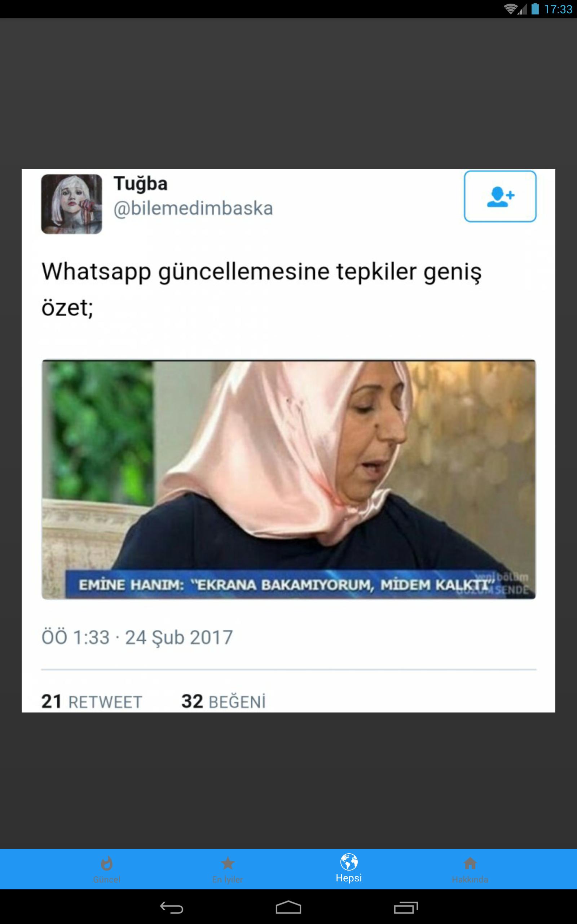The image size is (577, 924).
Task: Switch to the En İyiler tab label
Action: [x=228, y=879]
